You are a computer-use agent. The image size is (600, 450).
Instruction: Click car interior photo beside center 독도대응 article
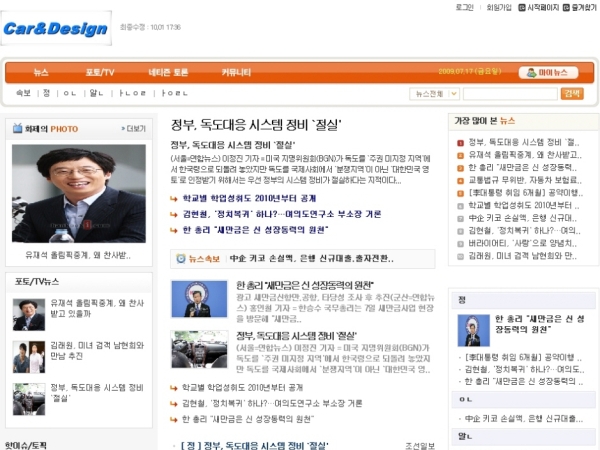(x=199, y=350)
